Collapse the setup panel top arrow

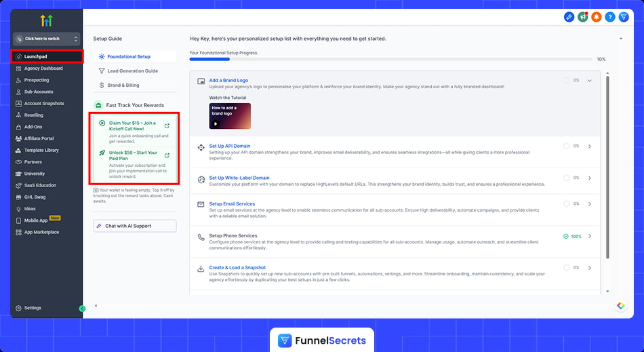[620, 39]
